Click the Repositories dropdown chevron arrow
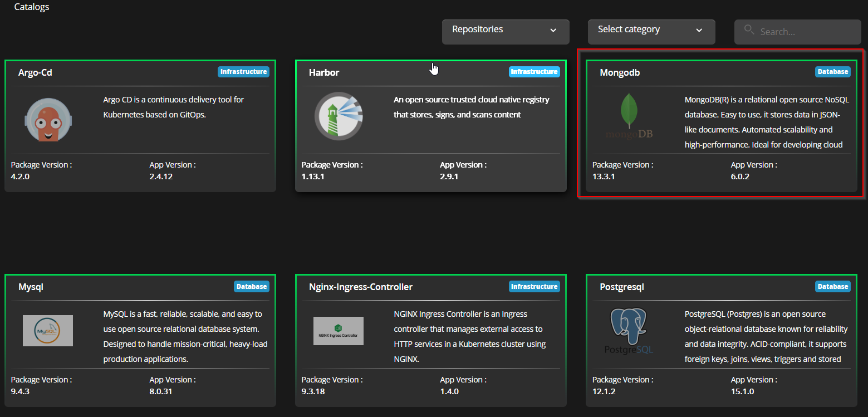868x417 pixels. [x=553, y=30]
